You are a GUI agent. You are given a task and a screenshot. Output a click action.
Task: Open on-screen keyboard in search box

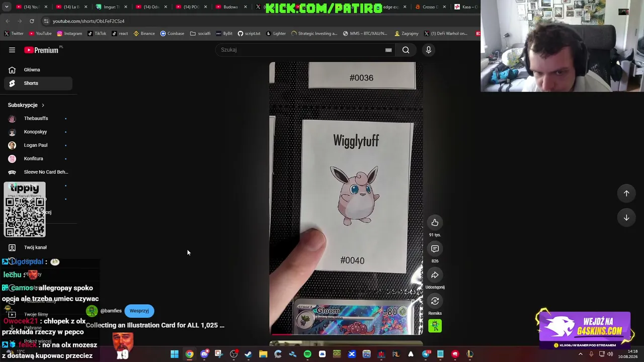[x=388, y=50]
